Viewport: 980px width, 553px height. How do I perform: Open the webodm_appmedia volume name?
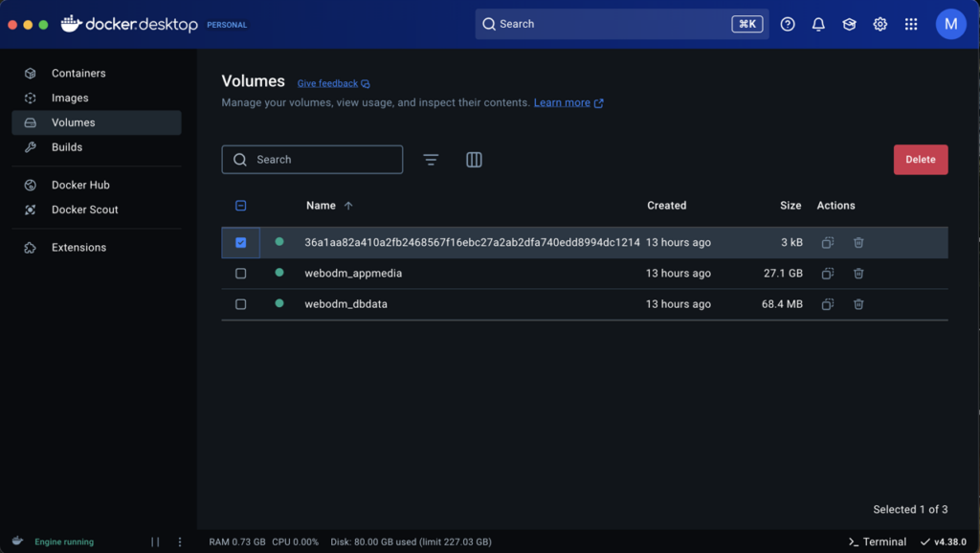pyautogui.click(x=353, y=273)
